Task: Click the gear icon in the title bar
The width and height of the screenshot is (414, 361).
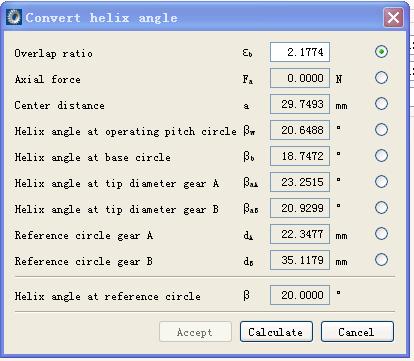Action: point(14,17)
